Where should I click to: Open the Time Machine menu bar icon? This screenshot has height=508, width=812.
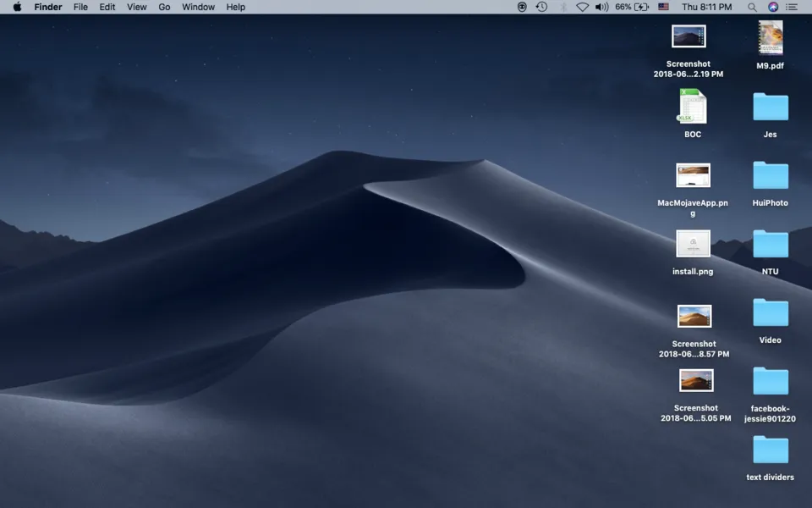coord(541,7)
